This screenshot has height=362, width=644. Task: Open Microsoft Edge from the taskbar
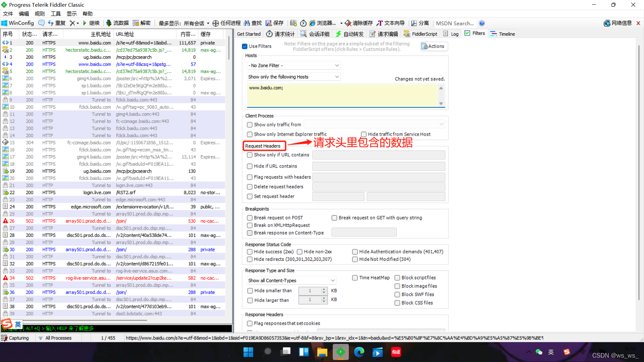pyautogui.click(x=359, y=352)
